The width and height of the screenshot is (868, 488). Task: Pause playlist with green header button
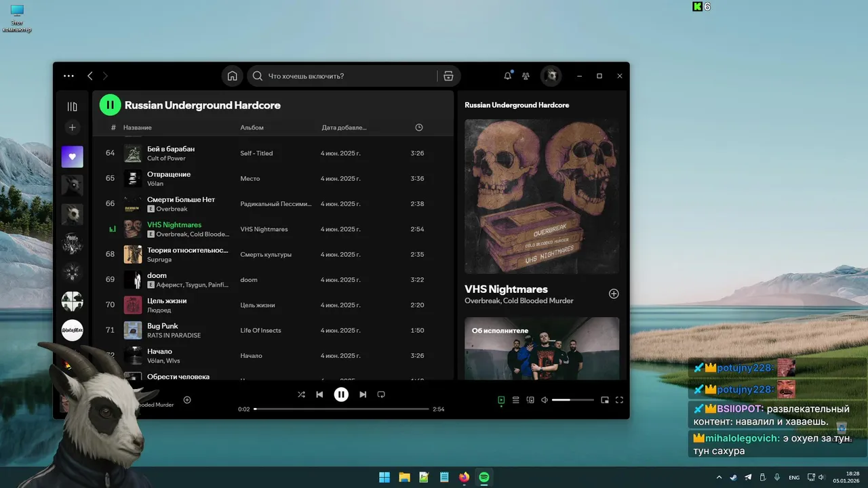pyautogui.click(x=110, y=105)
